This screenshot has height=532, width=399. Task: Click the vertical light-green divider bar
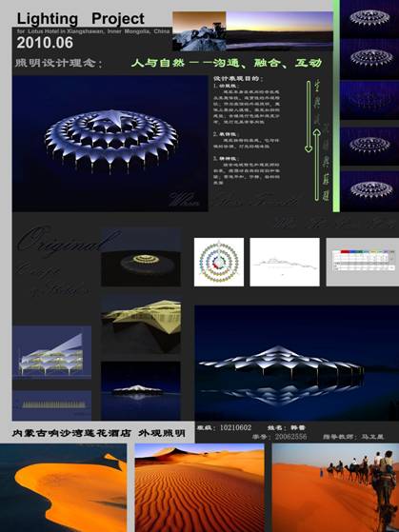[336, 106]
